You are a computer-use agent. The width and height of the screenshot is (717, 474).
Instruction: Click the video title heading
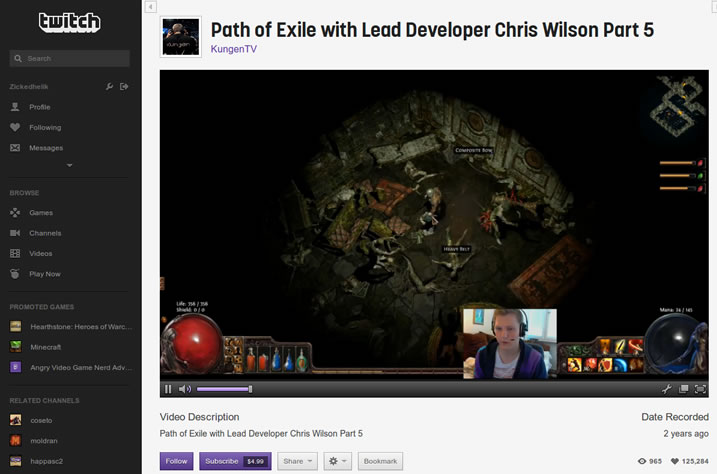(x=432, y=30)
